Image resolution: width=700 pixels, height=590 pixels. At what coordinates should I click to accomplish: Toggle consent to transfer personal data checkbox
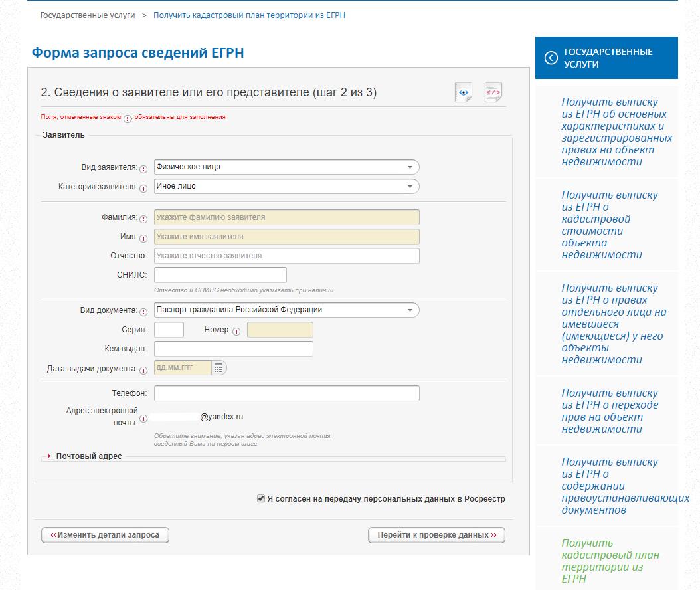[x=261, y=498]
